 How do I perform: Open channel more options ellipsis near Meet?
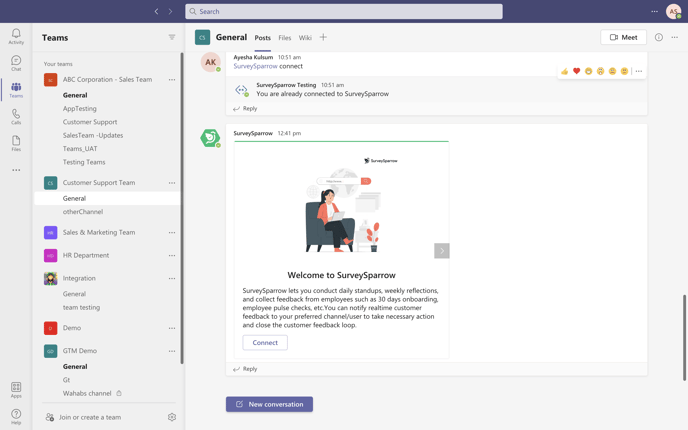click(x=674, y=37)
